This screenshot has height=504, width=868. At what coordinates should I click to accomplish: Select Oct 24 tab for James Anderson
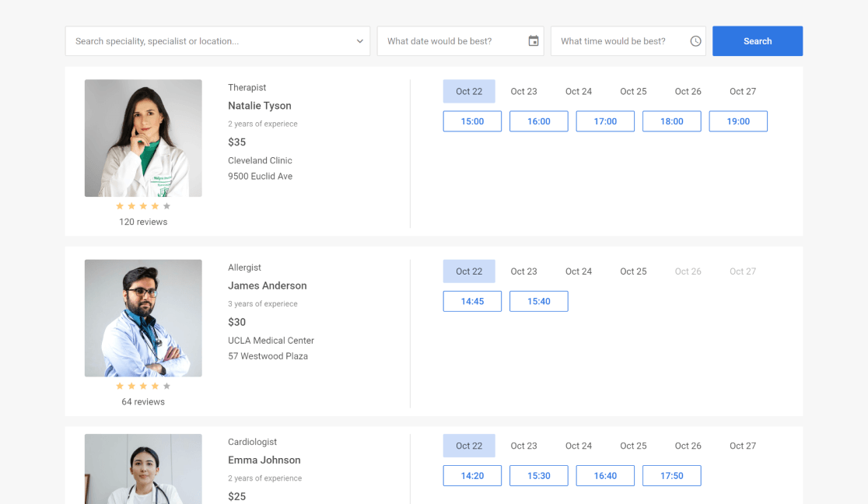point(579,271)
